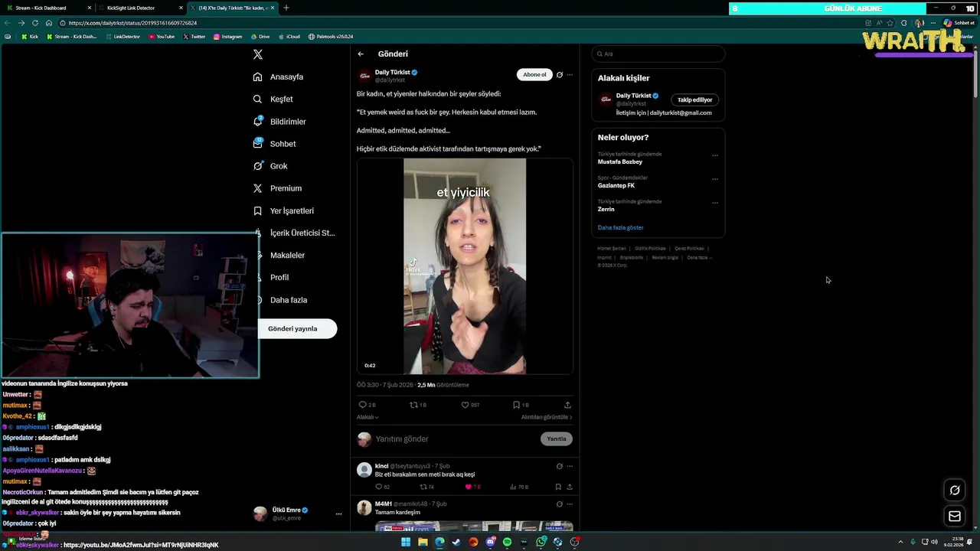Open WhatsApp from the taskbar
This screenshot has height=551, width=980.
[541, 542]
